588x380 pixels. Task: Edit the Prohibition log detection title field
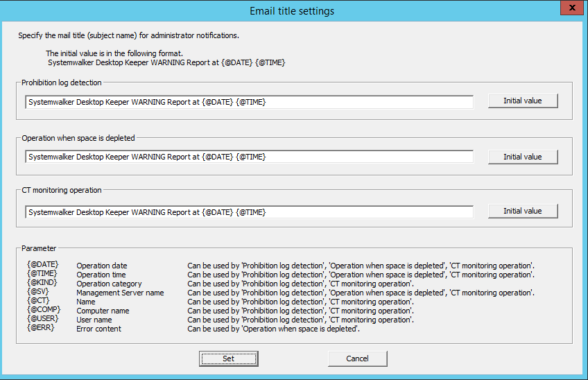click(x=250, y=102)
